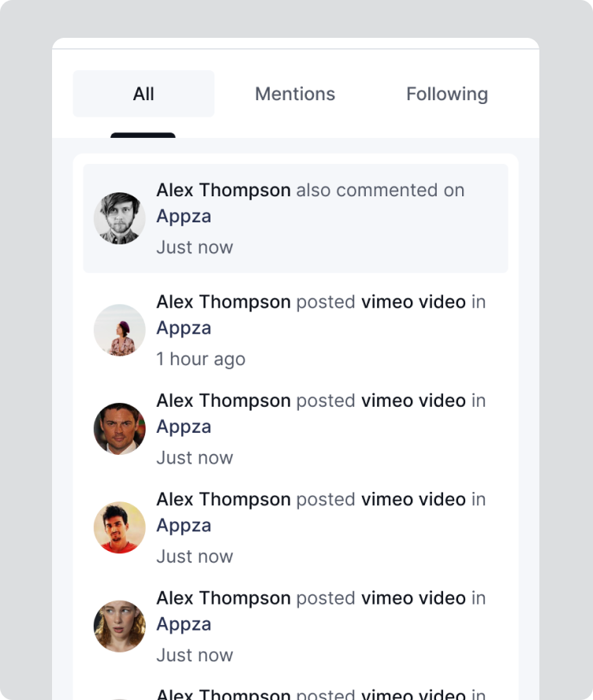
Task: Click Alex Thompson name beside blonde woman avatar
Action: [x=223, y=598]
